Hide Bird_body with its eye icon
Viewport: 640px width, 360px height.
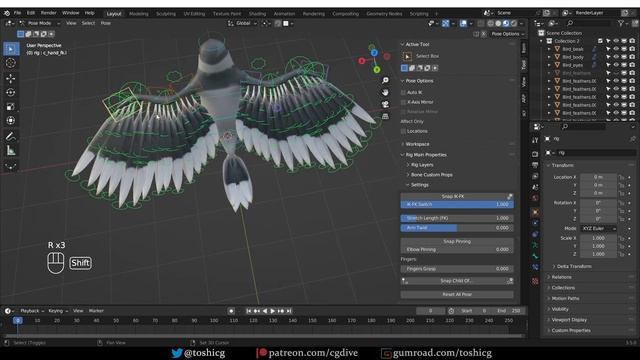pyautogui.click(x=616, y=57)
